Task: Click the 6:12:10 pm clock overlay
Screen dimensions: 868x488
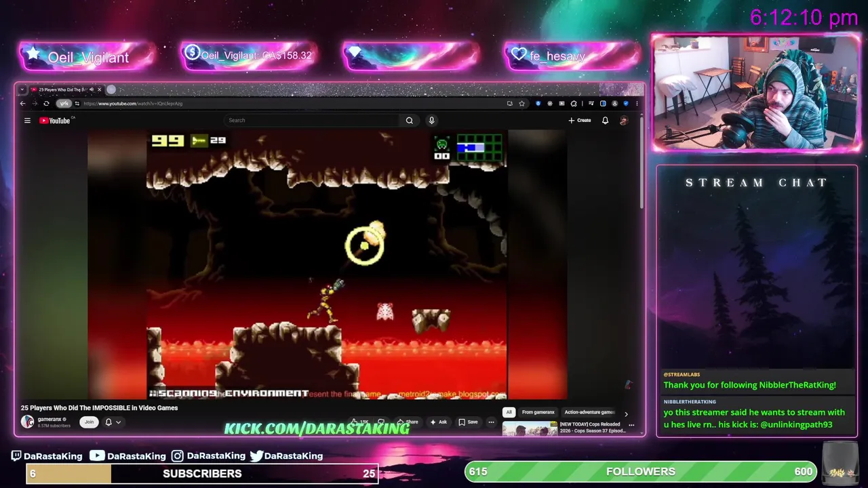Action: coord(804,18)
